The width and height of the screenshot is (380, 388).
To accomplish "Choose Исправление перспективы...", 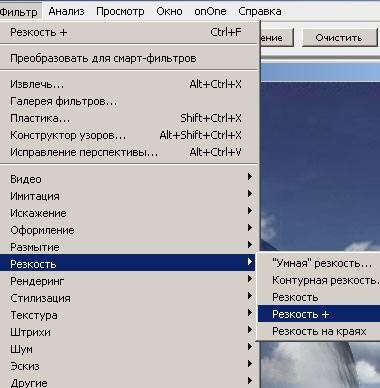I will point(129,152).
